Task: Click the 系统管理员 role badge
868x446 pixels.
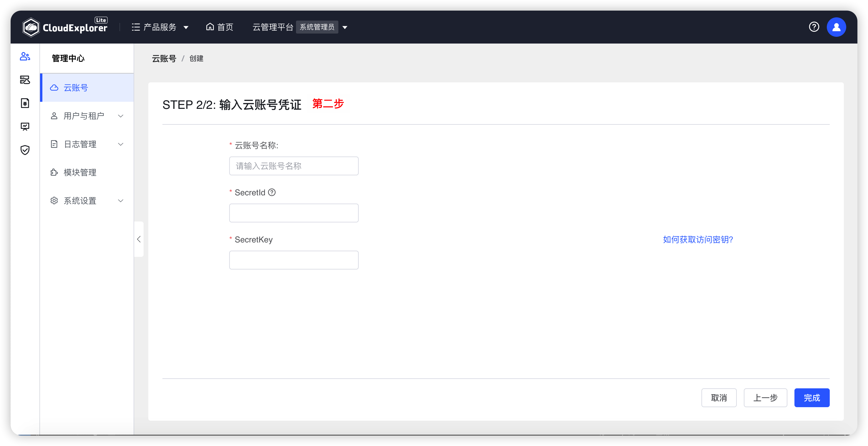Action: [x=317, y=27]
